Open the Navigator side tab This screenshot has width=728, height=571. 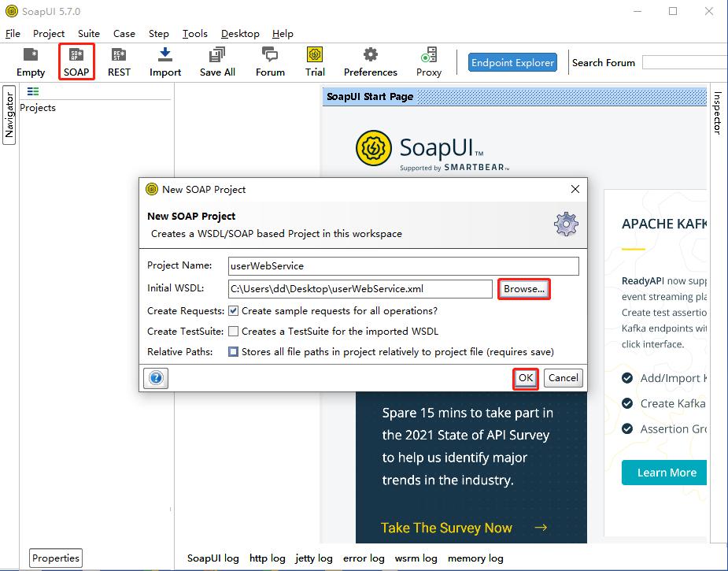(x=9, y=115)
